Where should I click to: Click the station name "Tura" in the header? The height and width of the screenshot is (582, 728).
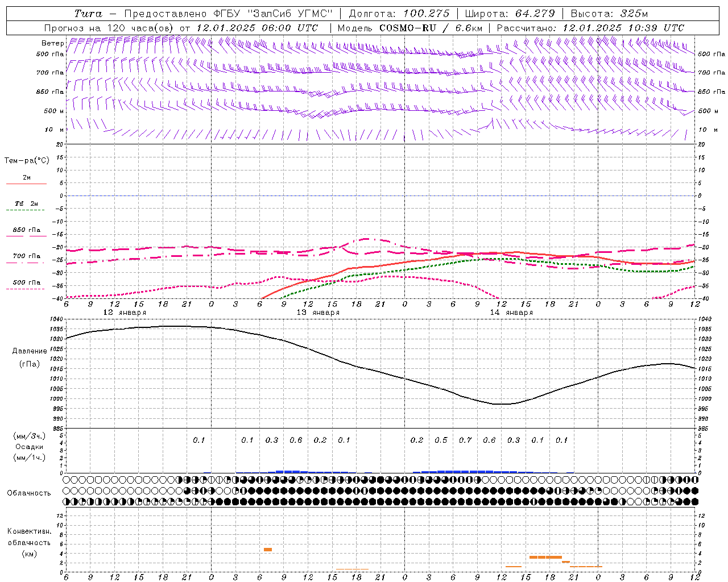click(88, 14)
